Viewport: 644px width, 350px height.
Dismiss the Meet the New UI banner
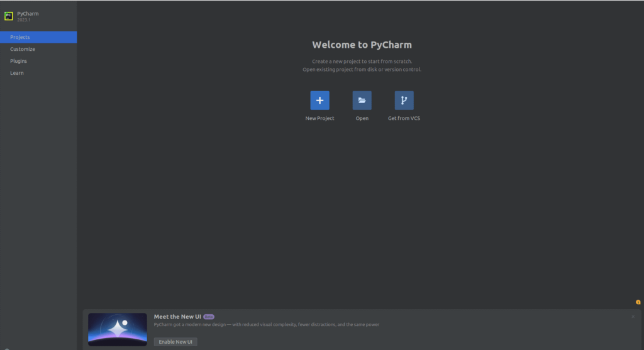click(x=633, y=317)
